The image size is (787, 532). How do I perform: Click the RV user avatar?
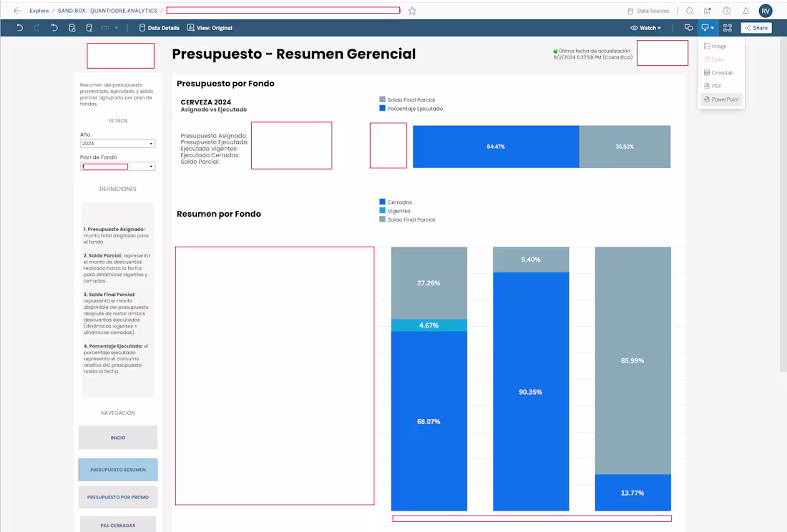tap(765, 10)
